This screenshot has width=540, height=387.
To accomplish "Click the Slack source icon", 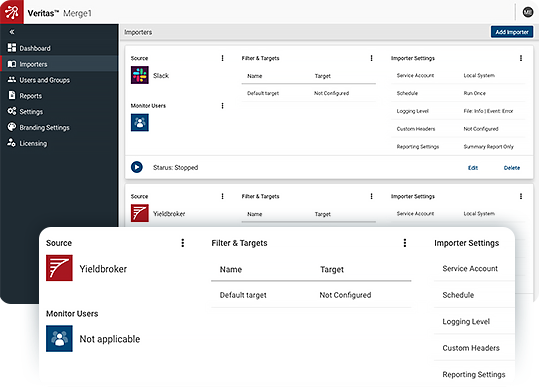I will 139,75.
